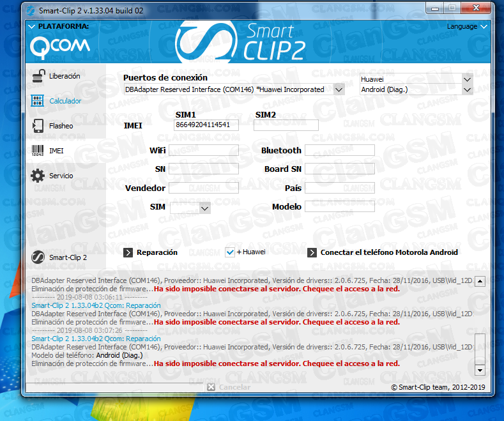
Task: Click 'Modelo del teléfono: Android (Diag.)' log line
Action: coord(87,355)
